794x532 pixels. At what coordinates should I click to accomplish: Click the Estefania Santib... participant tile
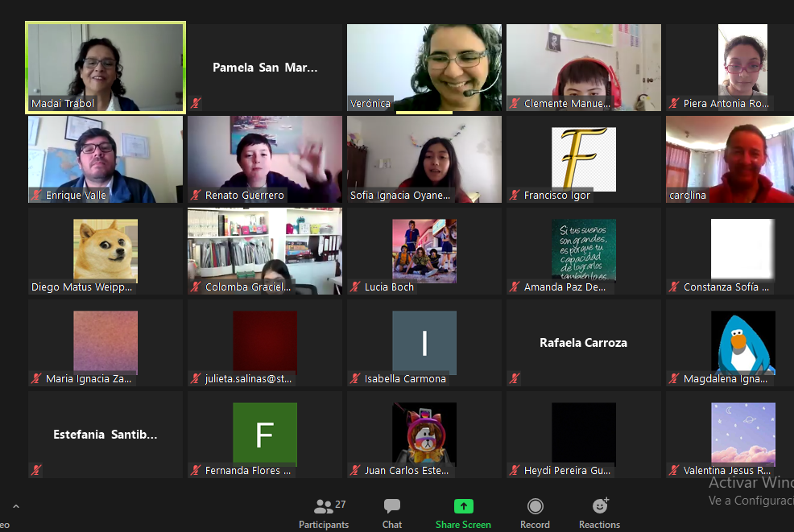tap(105, 435)
